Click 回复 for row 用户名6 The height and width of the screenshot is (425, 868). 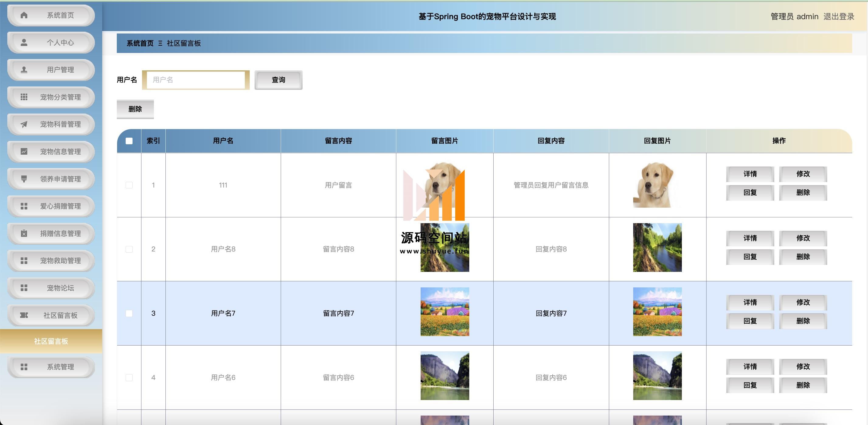(x=750, y=385)
